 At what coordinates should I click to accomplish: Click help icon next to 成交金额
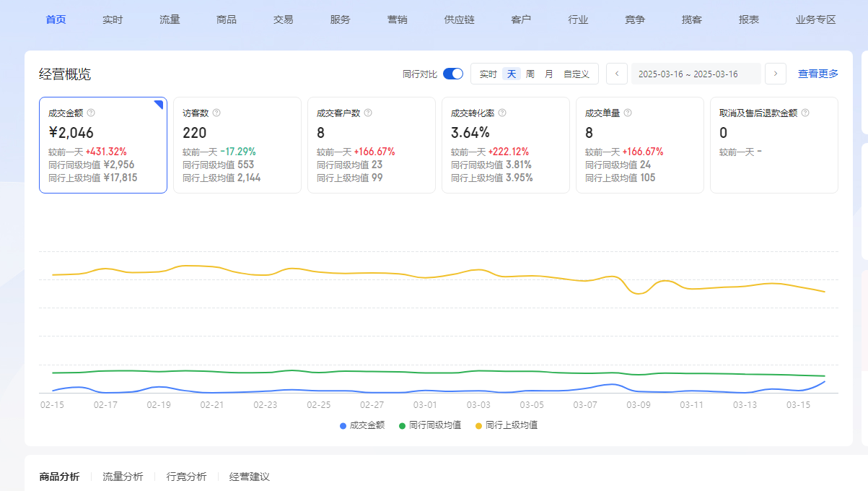[91, 113]
